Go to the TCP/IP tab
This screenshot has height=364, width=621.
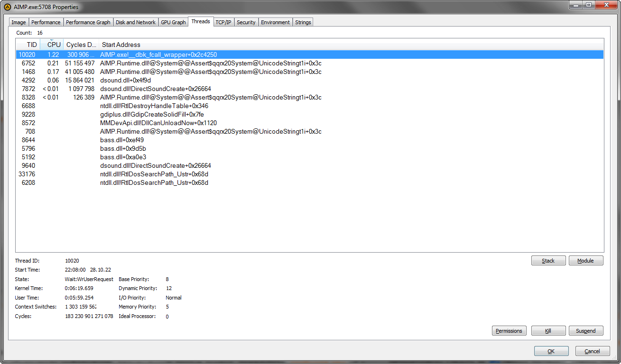tap(223, 22)
